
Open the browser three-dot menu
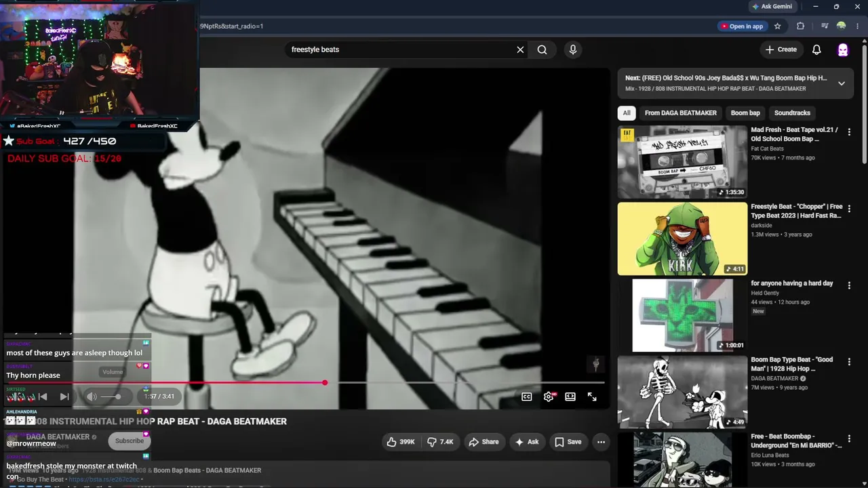click(858, 26)
